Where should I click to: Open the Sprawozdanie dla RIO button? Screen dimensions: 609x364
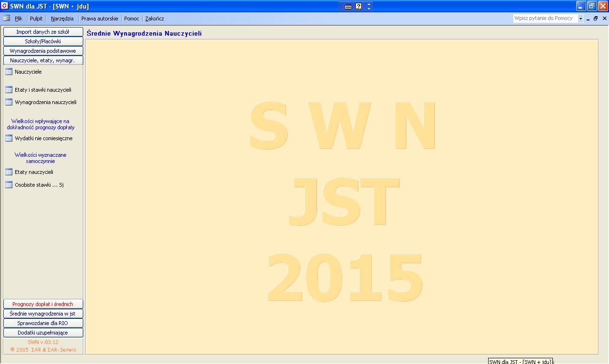pos(43,323)
